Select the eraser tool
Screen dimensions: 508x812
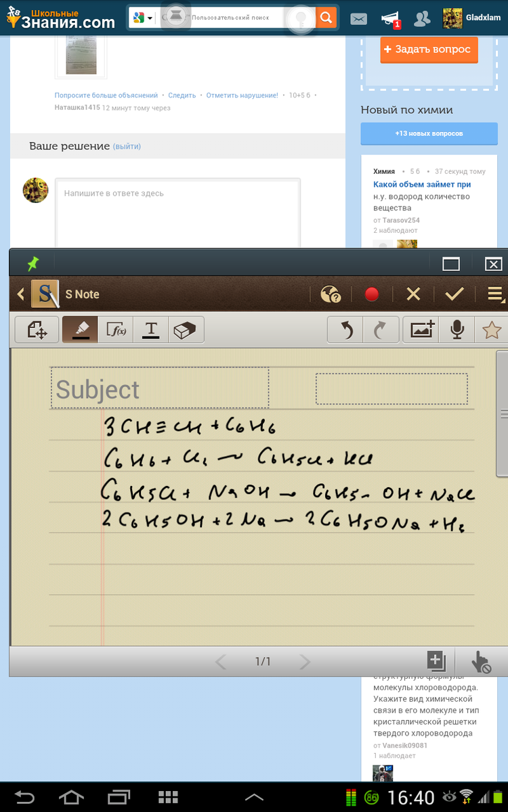click(186, 330)
